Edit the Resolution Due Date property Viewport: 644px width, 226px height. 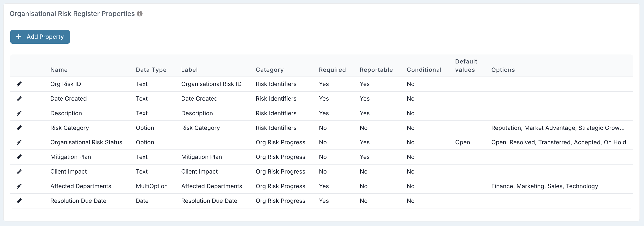point(19,201)
